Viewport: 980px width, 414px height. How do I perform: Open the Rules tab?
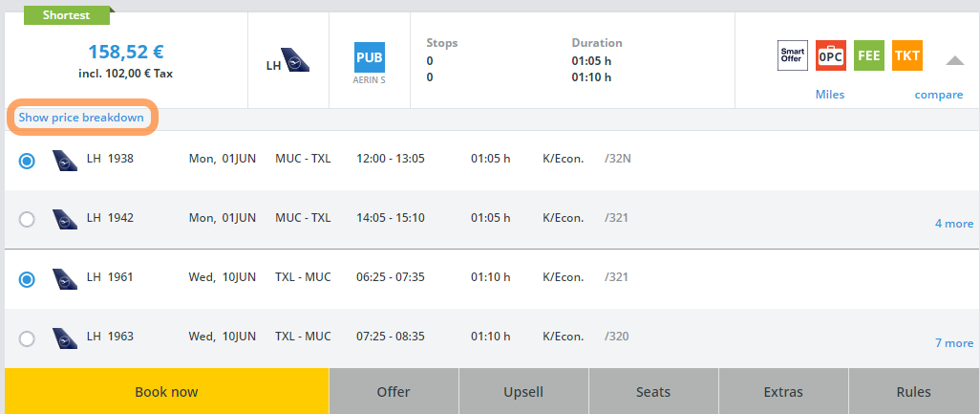click(913, 392)
